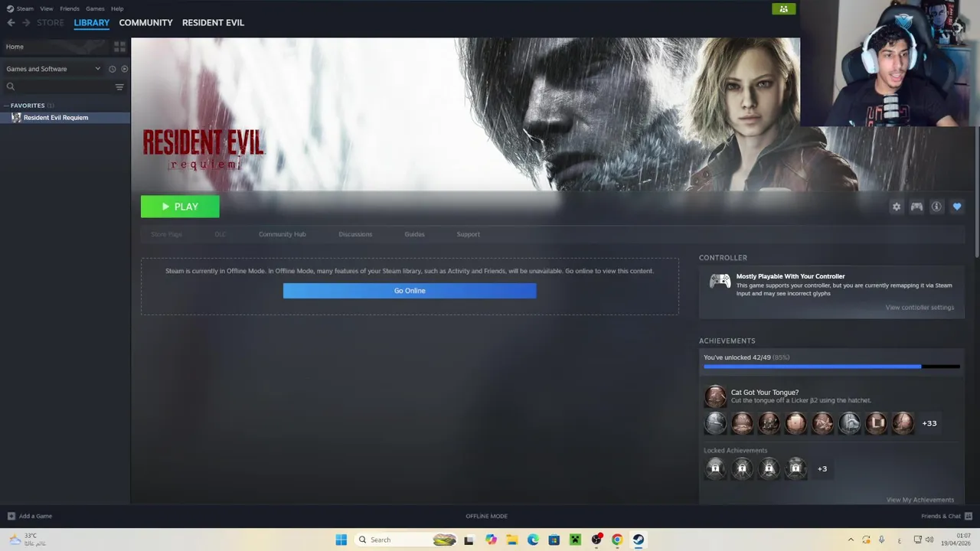This screenshot has height=551, width=980.
Task: Click the library page vertical scrollbar
Action: coord(976,191)
